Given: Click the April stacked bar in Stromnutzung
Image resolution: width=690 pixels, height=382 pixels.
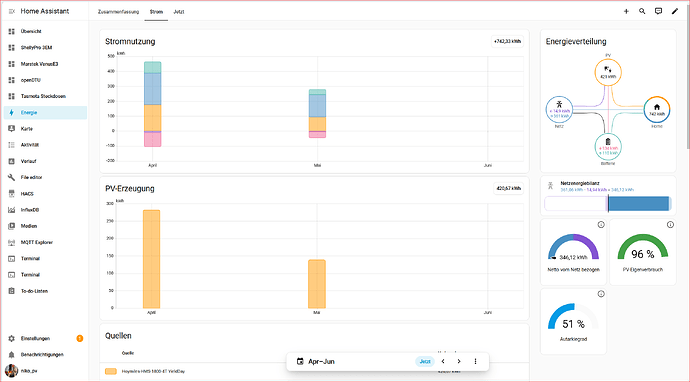Looking at the screenshot, I should (x=153, y=104).
